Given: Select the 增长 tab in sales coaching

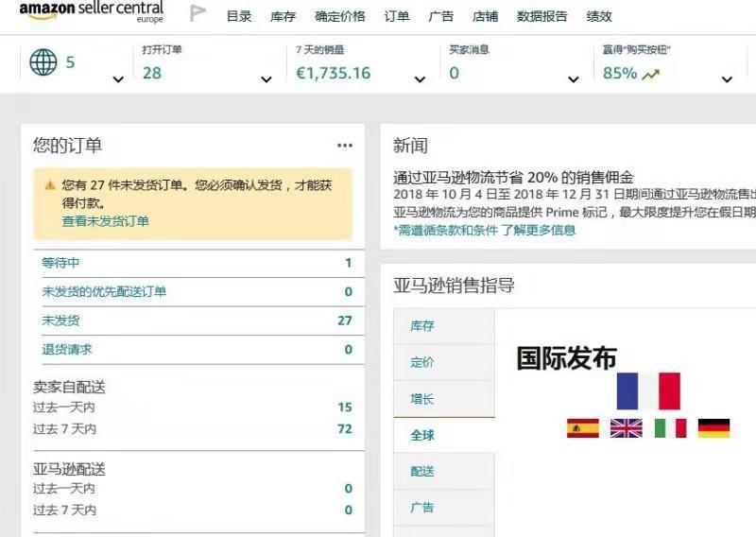Looking at the screenshot, I should (444, 399).
